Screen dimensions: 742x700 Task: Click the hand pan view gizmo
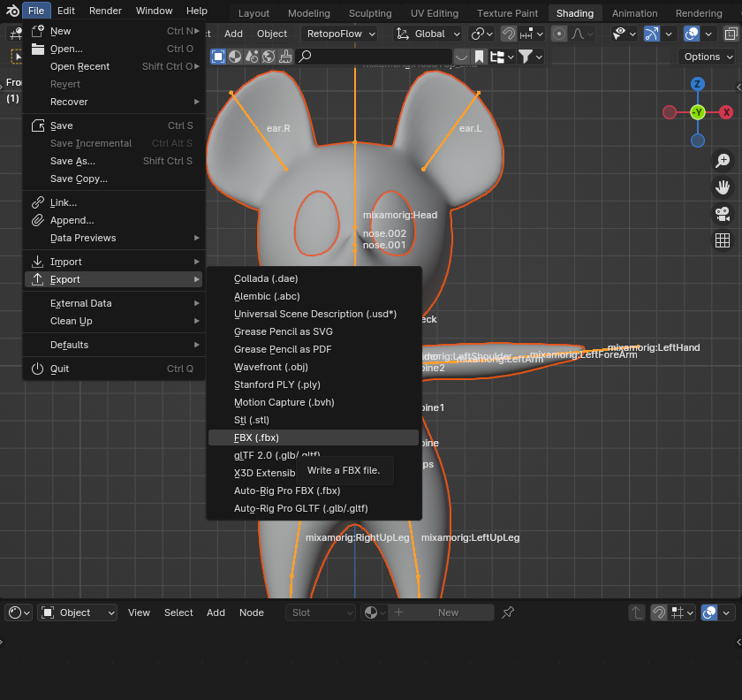coord(723,187)
